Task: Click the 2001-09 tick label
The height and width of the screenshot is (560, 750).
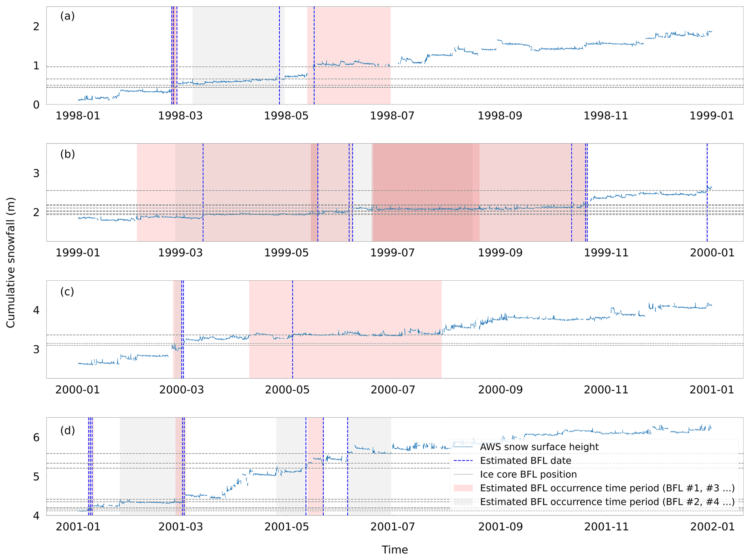Action: 500,527
